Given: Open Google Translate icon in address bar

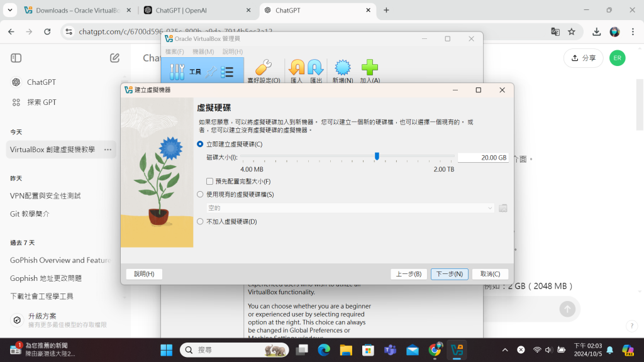Looking at the screenshot, I should click(x=555, y=31).
